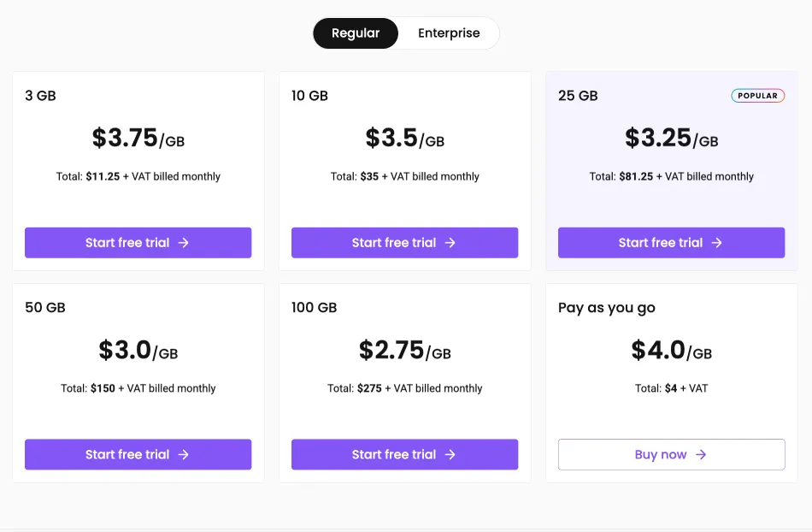This screenshot has width=812, height=532.
Task: Click the arrow icon on the Buy now button
Action: click(x=701, y=454)
